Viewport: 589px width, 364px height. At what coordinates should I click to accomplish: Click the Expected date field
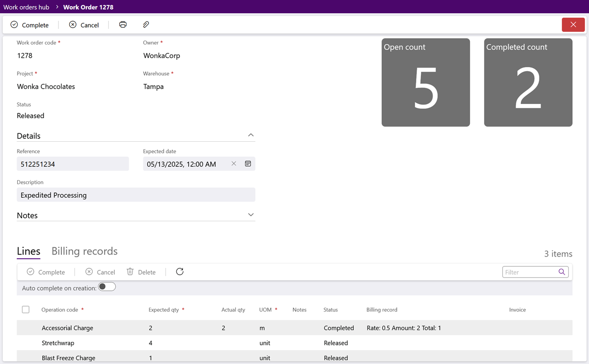point(199,164)
